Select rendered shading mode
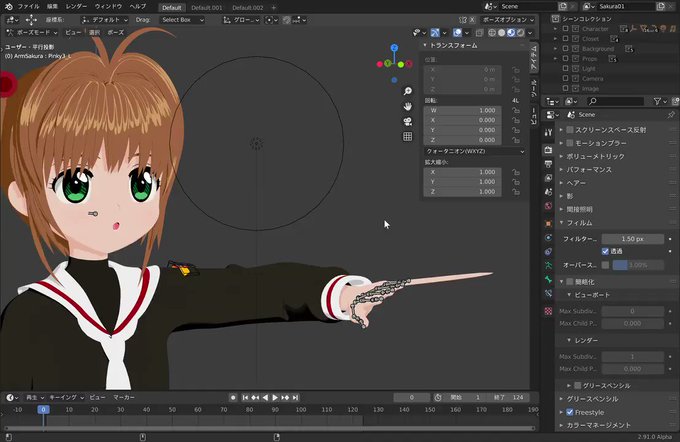The height and width of the screenshot is (442, 680). (x=520, y=33)
